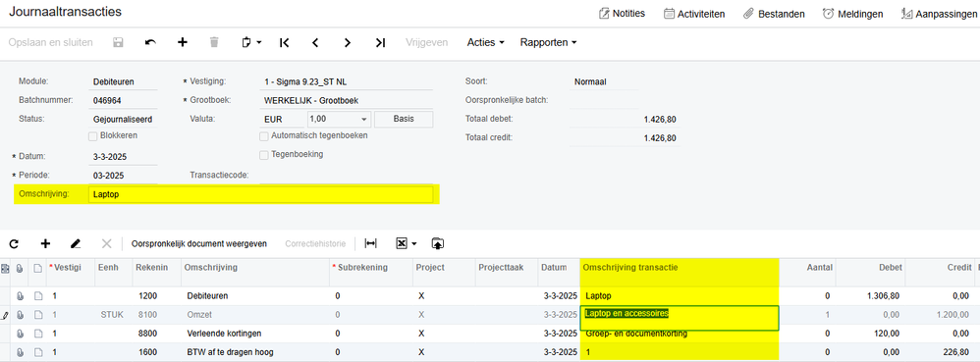Refresh the transaction grid
The image size is (980, 362).
point(14,243)
